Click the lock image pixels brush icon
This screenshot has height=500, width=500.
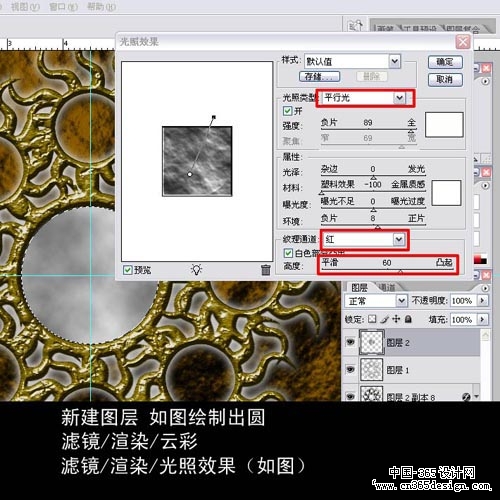tap(384, 319)
